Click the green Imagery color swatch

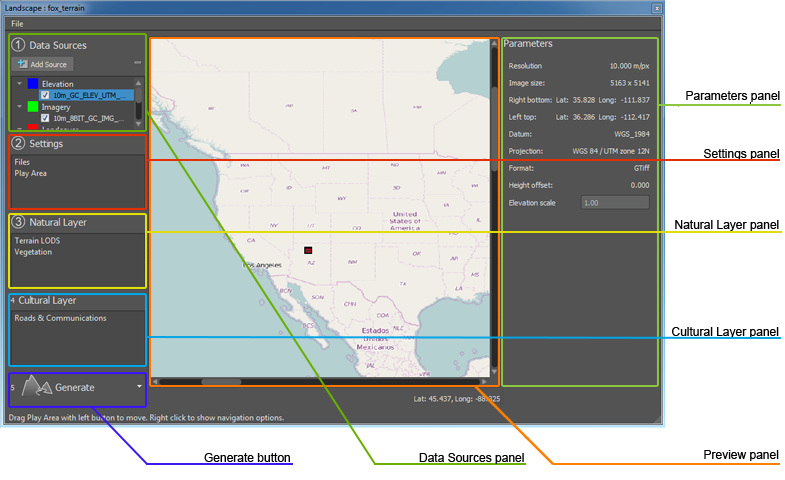tap(33, 106)
